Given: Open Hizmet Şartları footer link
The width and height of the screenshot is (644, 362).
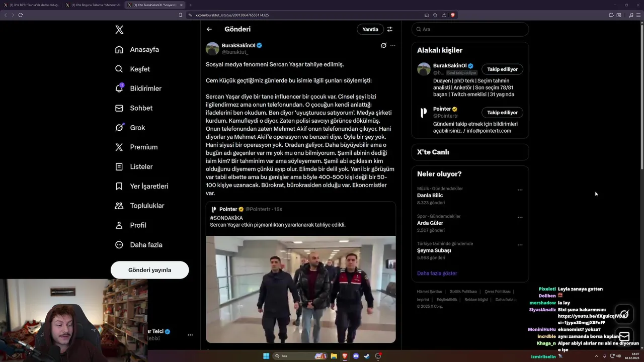Looking at the screenshot, I should pyautogui.click(x=429, y=292).
